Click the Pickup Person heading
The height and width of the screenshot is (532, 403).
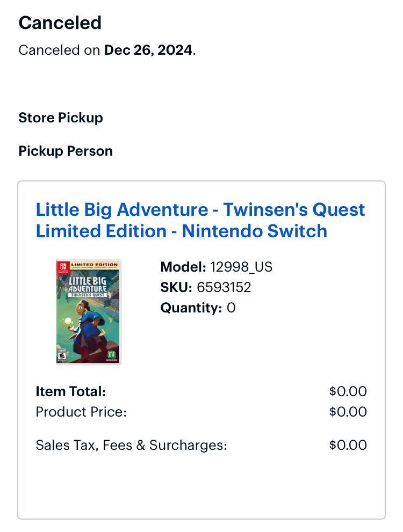66,151
